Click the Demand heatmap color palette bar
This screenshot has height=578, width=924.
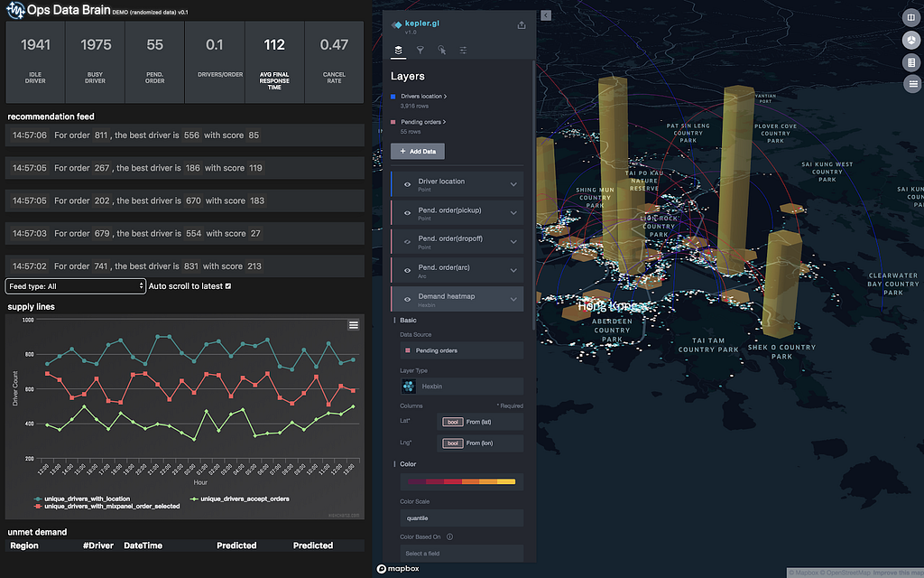pyautogui.click(x=461, y=482)
